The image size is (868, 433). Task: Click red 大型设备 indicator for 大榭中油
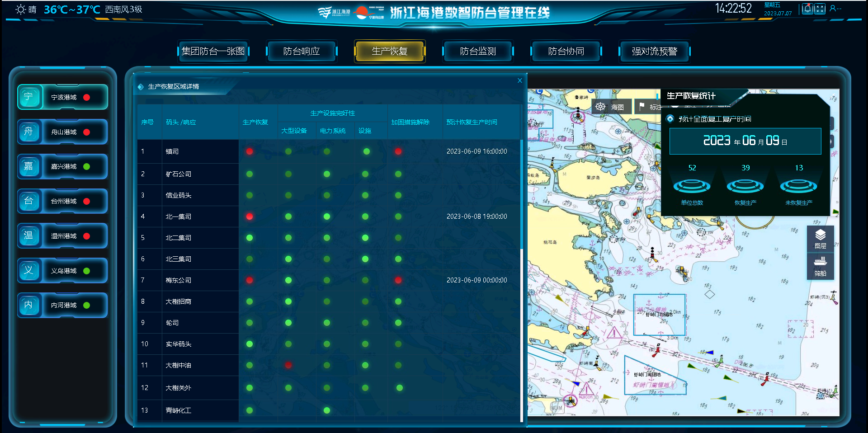pos(288,365)
